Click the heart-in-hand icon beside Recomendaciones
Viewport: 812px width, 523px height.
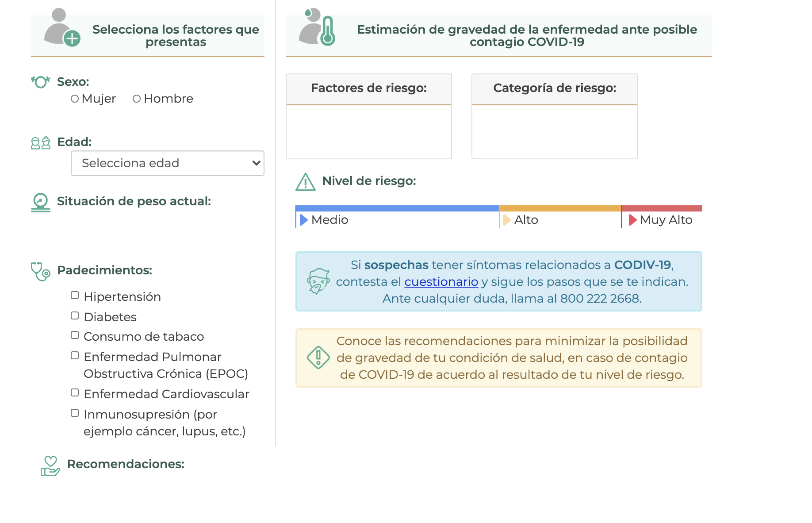pos(51,464)
